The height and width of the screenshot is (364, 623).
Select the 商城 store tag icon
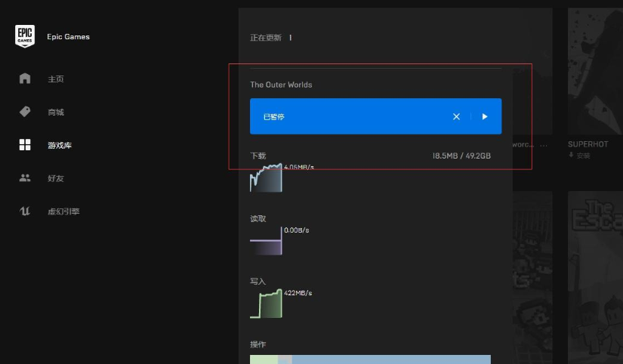tap(25, 112)
